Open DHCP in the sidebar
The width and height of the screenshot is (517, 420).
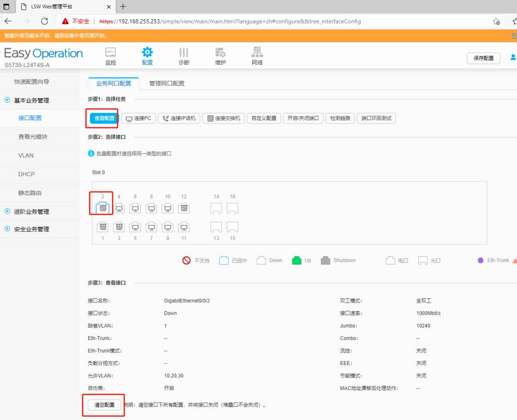click(x=26, y=174)
